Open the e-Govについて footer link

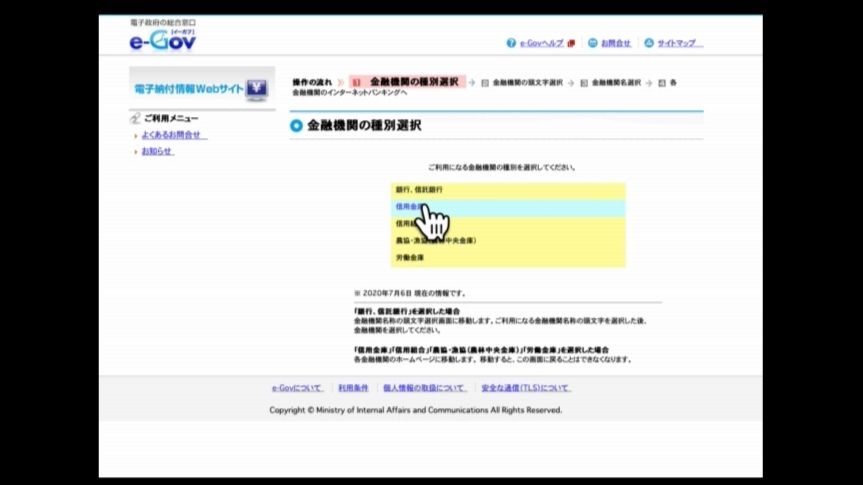coord(297,388)
